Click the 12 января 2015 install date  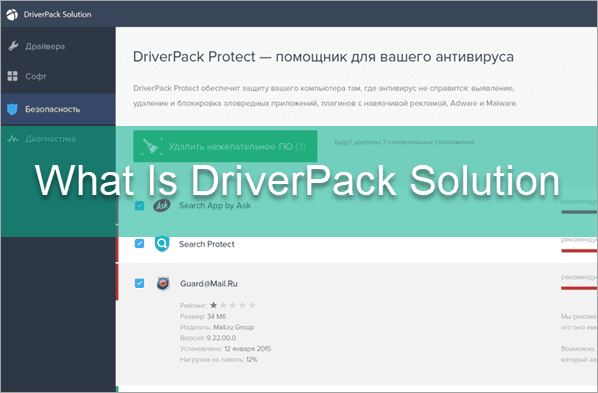point(248,348)
